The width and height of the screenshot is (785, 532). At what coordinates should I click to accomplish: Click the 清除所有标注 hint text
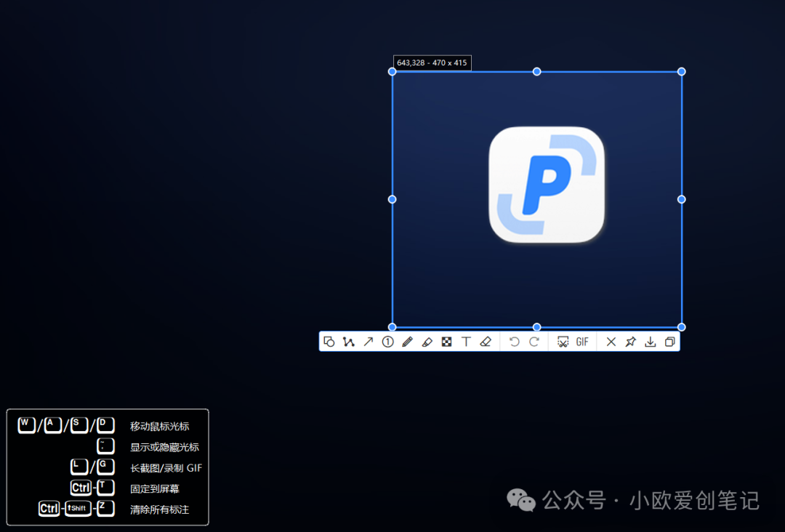[x=160, y=509]
